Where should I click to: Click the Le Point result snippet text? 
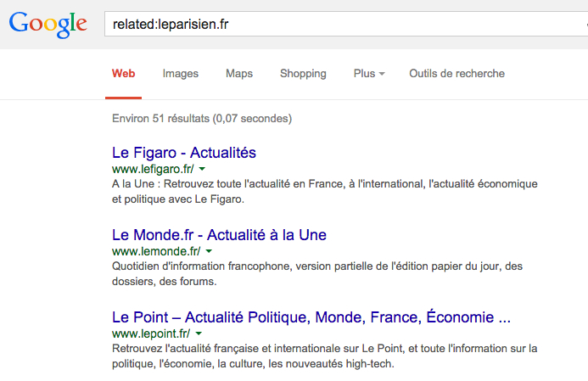(x=325, y=356)
